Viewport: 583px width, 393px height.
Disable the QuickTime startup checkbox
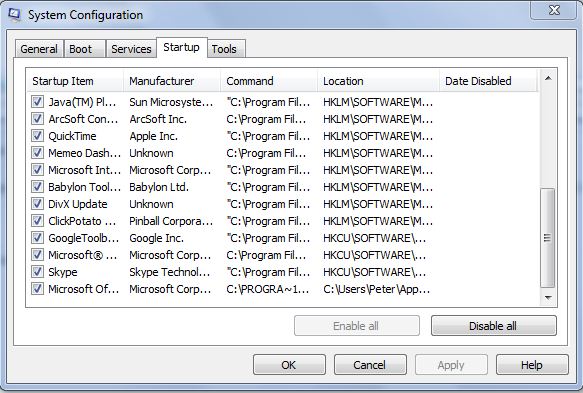pyautogui.click(x=37, y=136)
